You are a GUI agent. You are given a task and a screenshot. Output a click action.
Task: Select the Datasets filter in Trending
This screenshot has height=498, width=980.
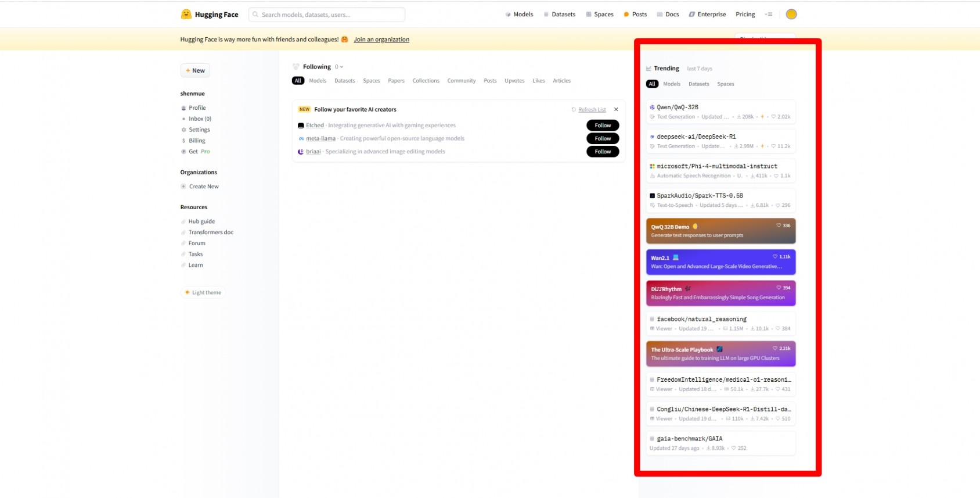[699, 84]
